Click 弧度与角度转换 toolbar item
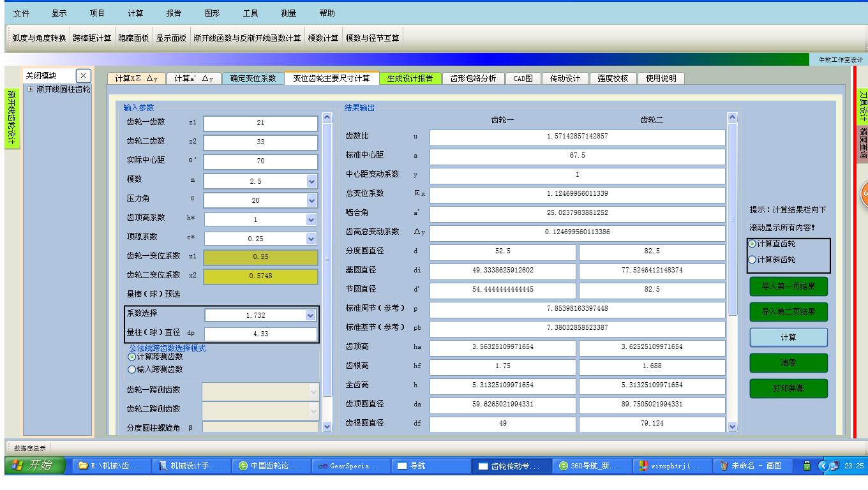Screen dimensions: 868x490 [x=39, y=38]
